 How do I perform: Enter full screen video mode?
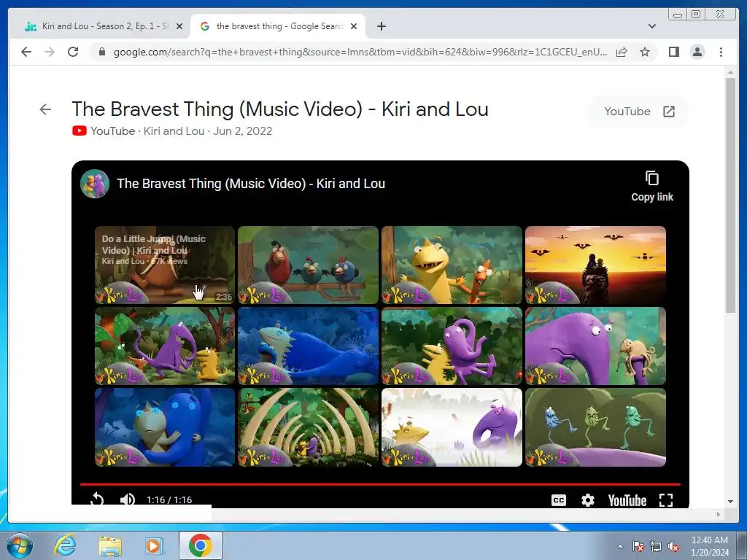tap(665, 500)
